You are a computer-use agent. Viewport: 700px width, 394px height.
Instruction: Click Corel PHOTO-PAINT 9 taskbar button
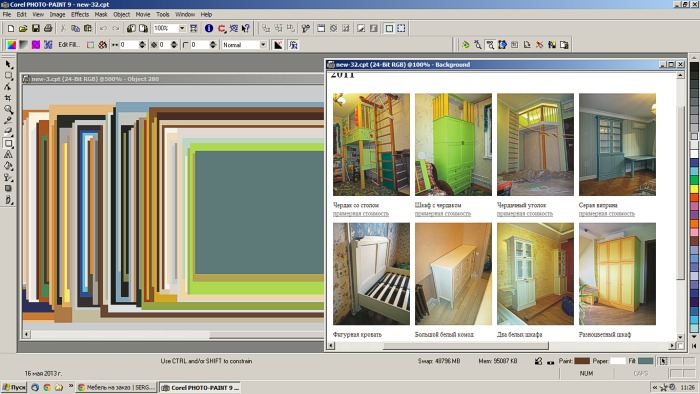[x=200, y=387]
